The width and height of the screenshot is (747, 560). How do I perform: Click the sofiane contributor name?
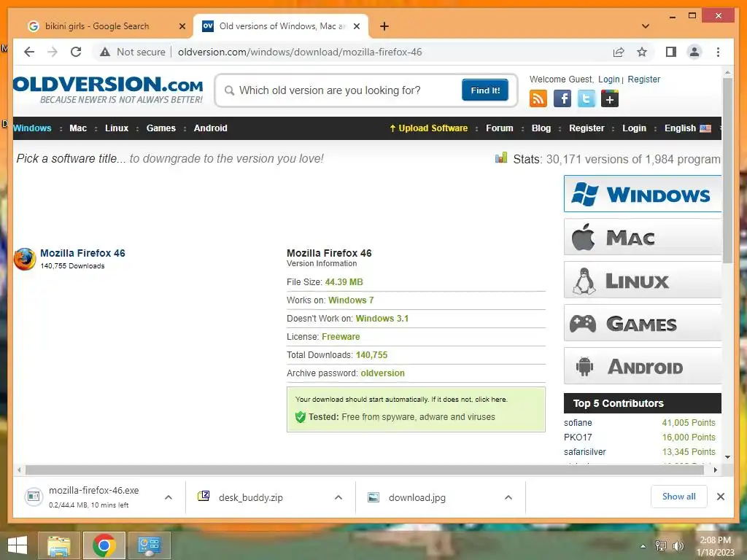[x=578, y=423]
